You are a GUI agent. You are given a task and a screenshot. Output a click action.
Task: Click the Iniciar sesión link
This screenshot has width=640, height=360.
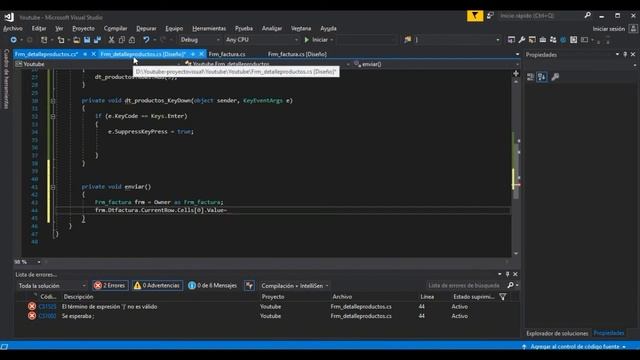[x=609, y=29]
